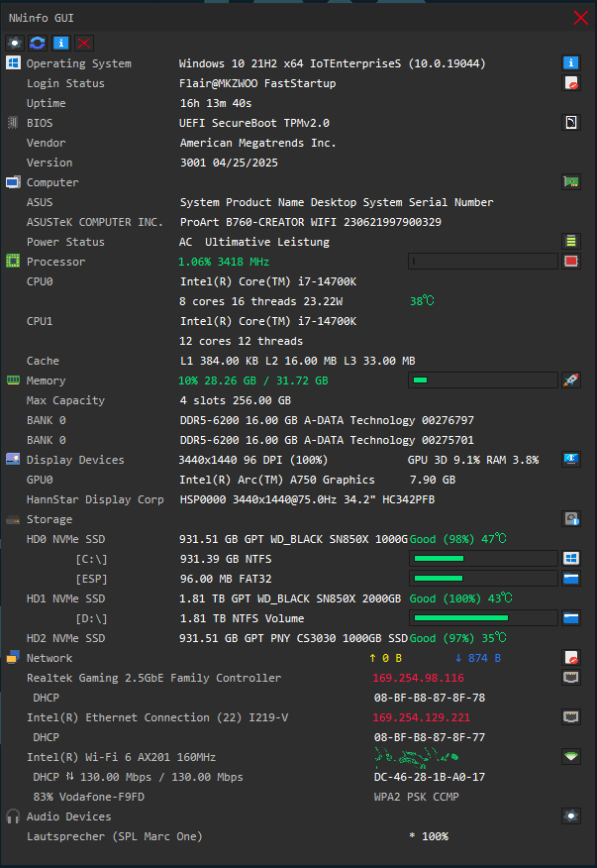Click the RAM stick icon beside Memory label
The image size is (597, 868).
click(x=13, y=380)
